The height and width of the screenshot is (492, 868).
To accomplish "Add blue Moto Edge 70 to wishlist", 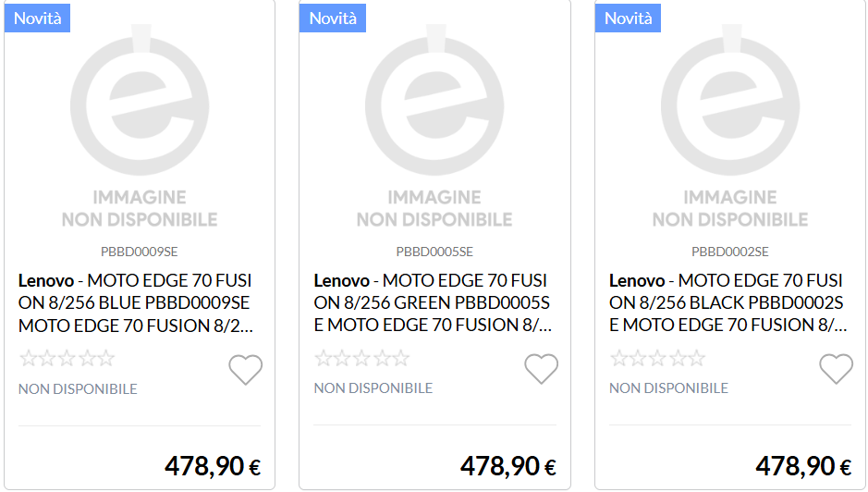I will click(246, 370).
